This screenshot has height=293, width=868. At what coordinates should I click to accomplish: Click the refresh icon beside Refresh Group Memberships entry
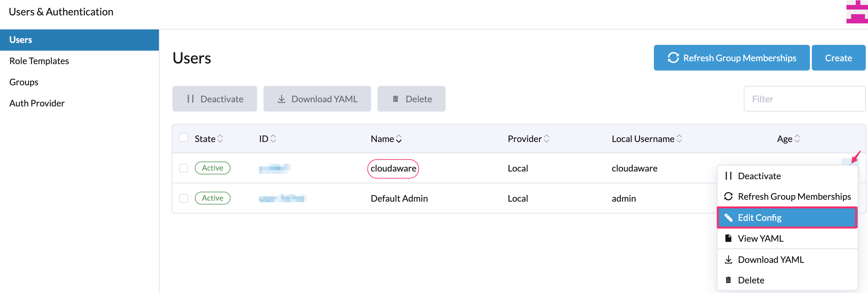click(x=728, y=196)
